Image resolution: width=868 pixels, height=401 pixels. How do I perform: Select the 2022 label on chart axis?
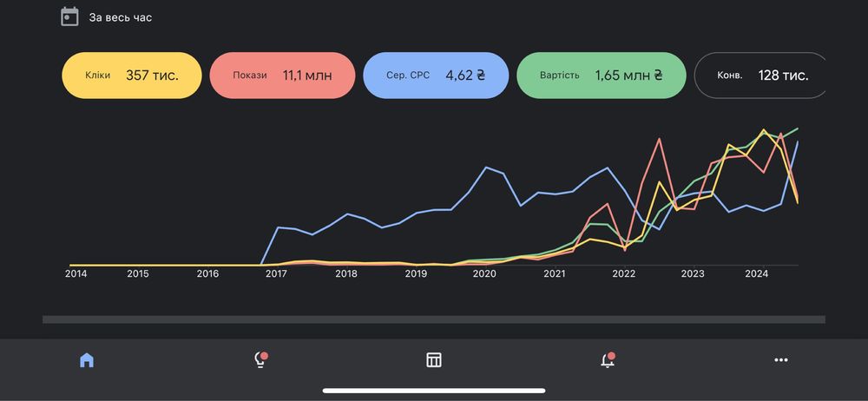click(624, 273)
